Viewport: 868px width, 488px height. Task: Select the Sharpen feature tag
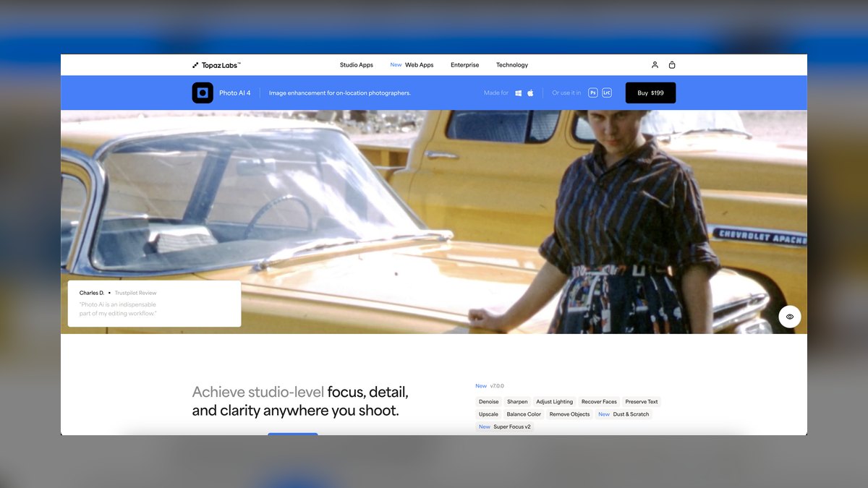pos(517,402)
